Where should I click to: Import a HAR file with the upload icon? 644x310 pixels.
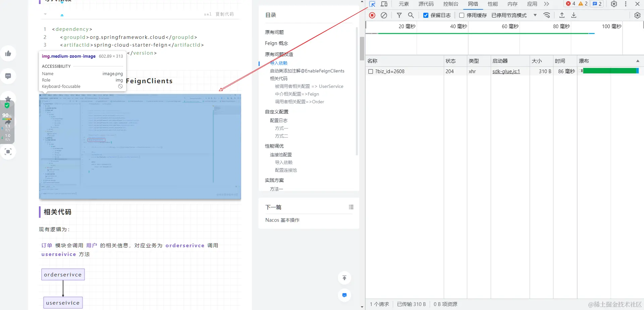click(562, 15)
